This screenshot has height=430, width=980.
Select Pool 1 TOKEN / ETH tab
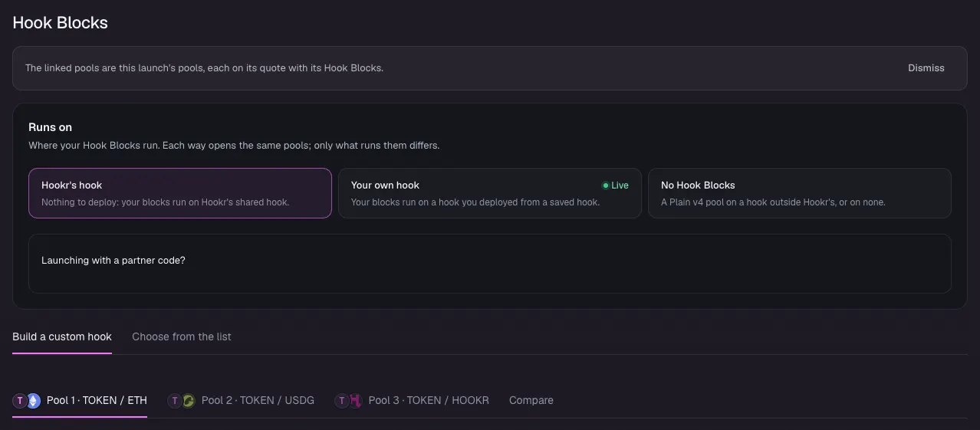click(80, 400)
